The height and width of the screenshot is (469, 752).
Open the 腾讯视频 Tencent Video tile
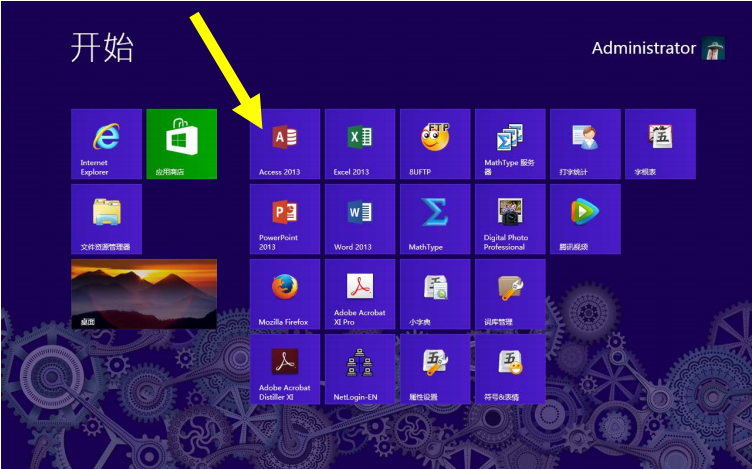coord(585,219)
